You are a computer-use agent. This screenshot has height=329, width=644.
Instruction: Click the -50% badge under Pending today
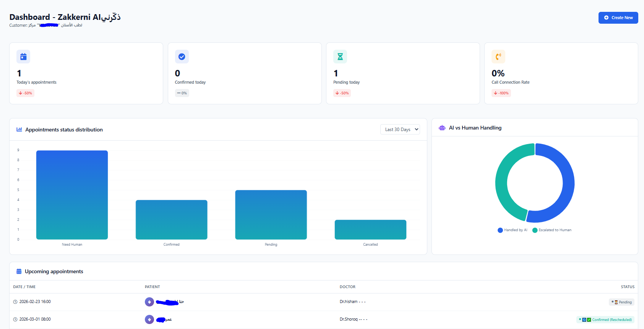[x=342, y=93]
